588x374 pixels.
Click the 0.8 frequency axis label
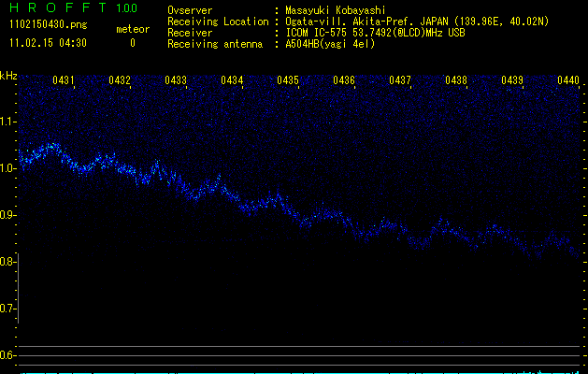[x=7, y=262]
